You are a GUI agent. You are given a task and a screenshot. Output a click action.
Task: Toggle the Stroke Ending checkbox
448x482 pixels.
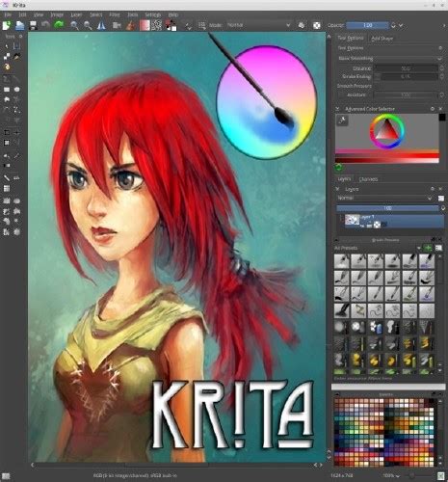tap(377, 77)
